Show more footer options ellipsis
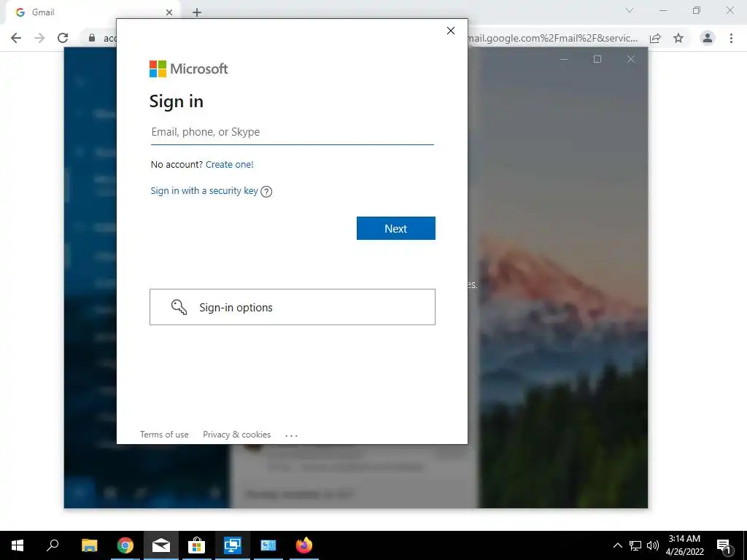Screen dimensions: 747x560 [x=291, y=435]
